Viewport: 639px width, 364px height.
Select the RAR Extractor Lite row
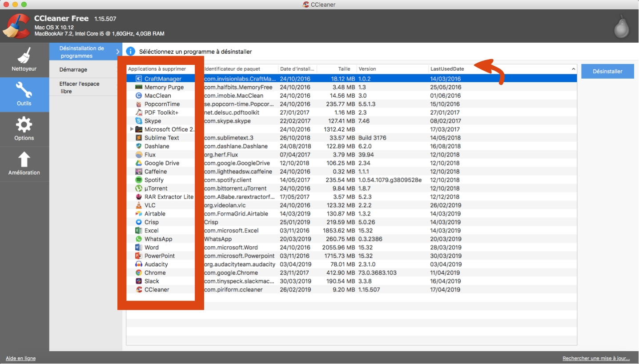point(352,197)
